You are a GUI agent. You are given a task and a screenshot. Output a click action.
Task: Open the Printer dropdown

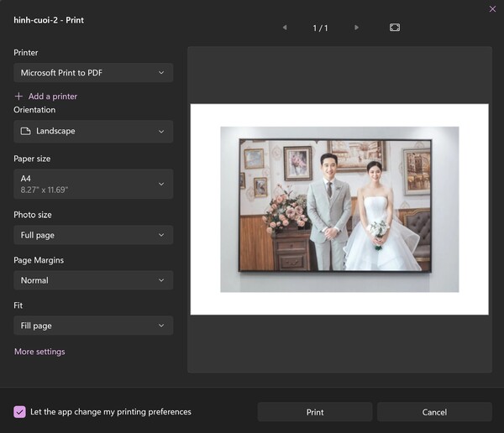[x=93, y=73]
